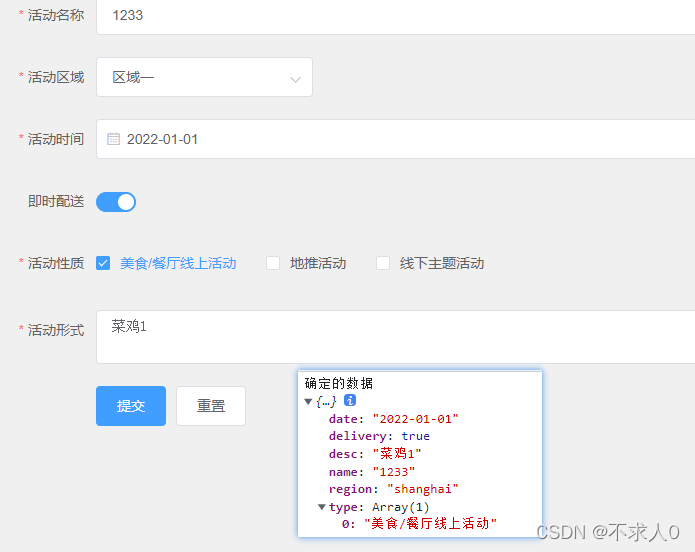Click the 活动名称 field label
This screenshot has height=552, width=695.
[56, 16]
